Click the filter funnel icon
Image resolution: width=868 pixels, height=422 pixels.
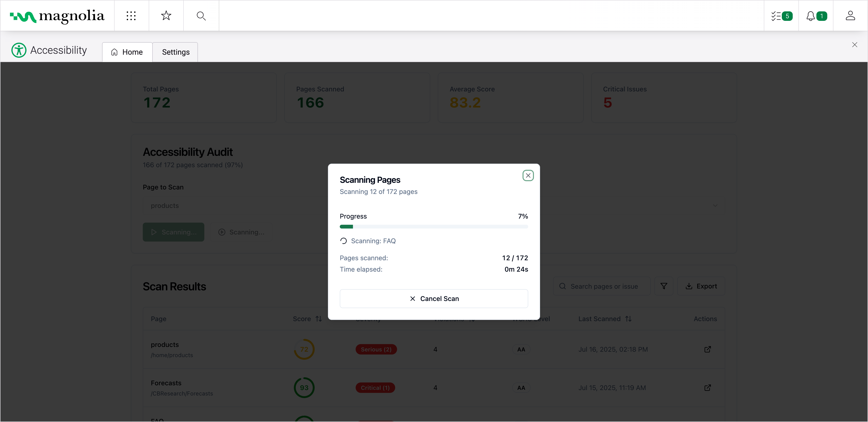(x=663, y=286)
